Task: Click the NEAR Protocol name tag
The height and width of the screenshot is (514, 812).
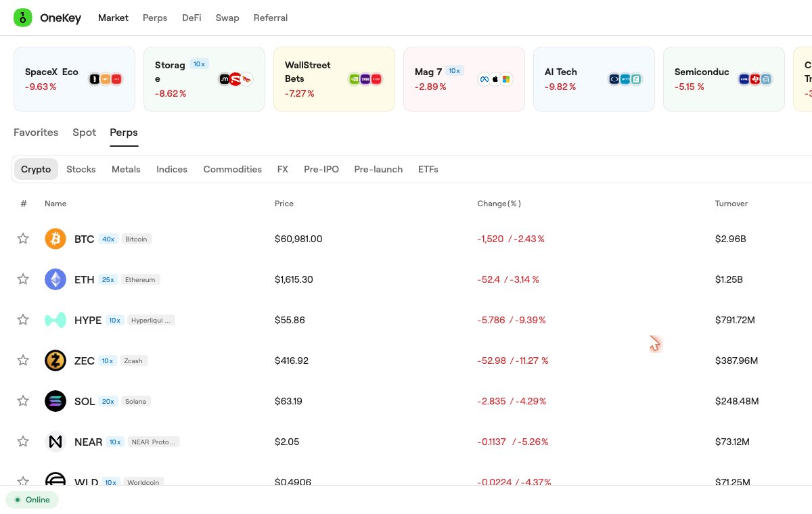Action: (153, 442)
